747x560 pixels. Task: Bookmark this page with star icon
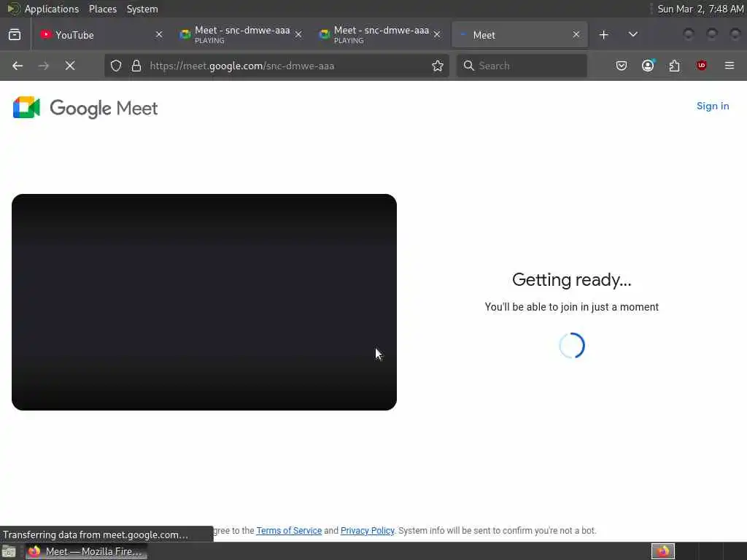pyautogui.click(x=438, y=66)
